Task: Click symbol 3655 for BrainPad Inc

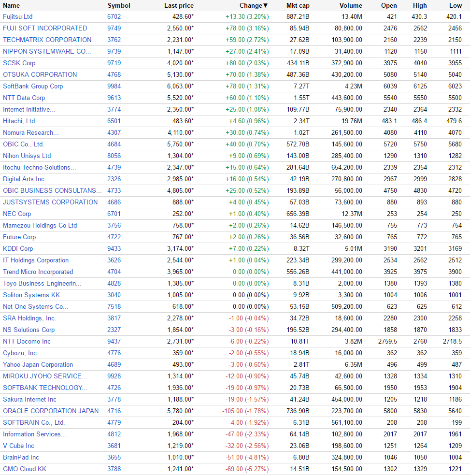Action: pos(114,457)
